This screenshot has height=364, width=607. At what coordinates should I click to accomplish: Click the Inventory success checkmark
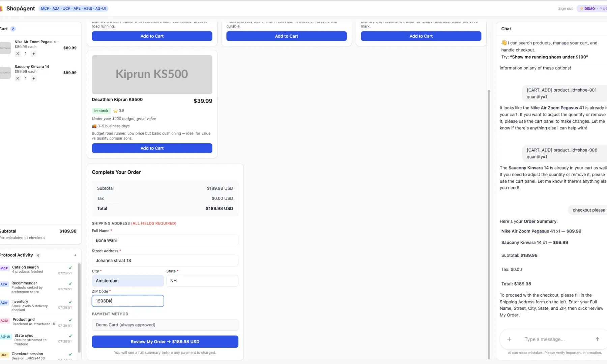pos(70,302)
